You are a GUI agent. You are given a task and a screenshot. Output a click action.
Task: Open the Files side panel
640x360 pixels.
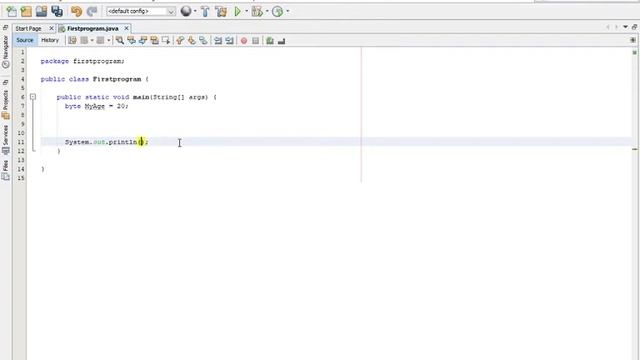point(5,170)
